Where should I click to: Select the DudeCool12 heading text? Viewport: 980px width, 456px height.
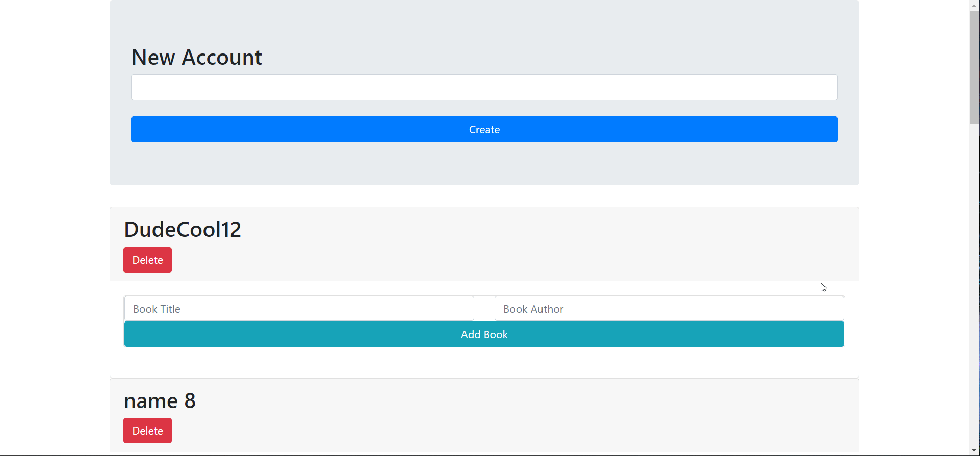pyautogui.click(x=183, y=229)
